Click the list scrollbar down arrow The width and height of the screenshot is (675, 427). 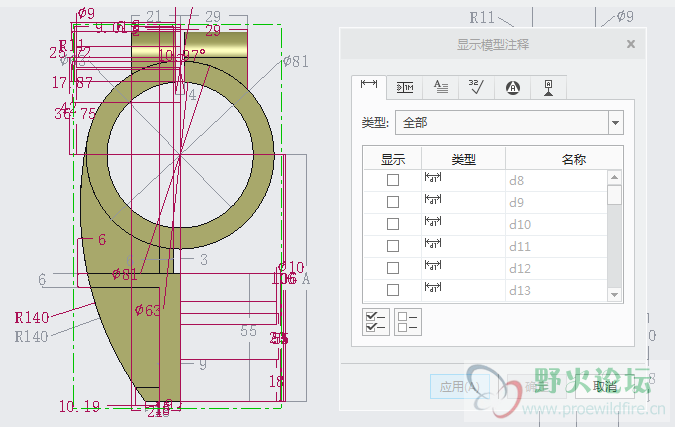(614, 294)
